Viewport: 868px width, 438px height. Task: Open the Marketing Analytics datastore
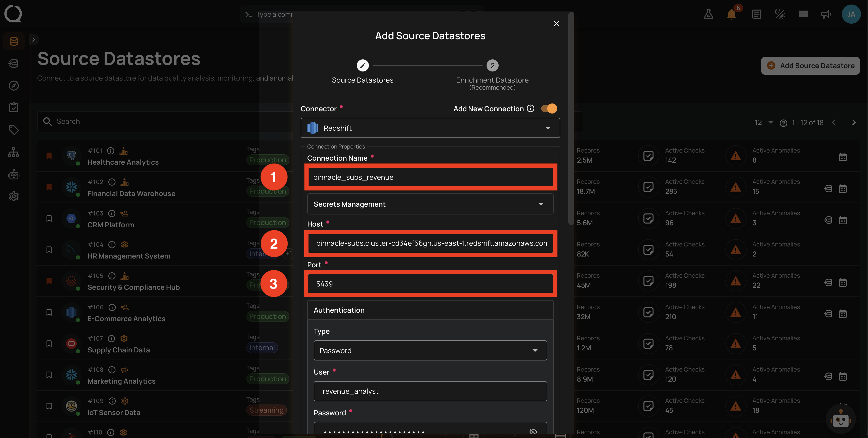tap(121, 381)
